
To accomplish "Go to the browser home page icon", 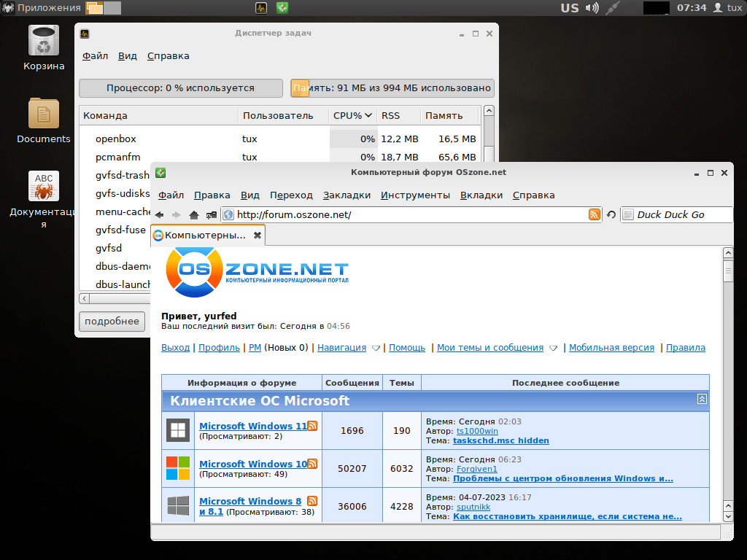I will (x=193, y=215).
